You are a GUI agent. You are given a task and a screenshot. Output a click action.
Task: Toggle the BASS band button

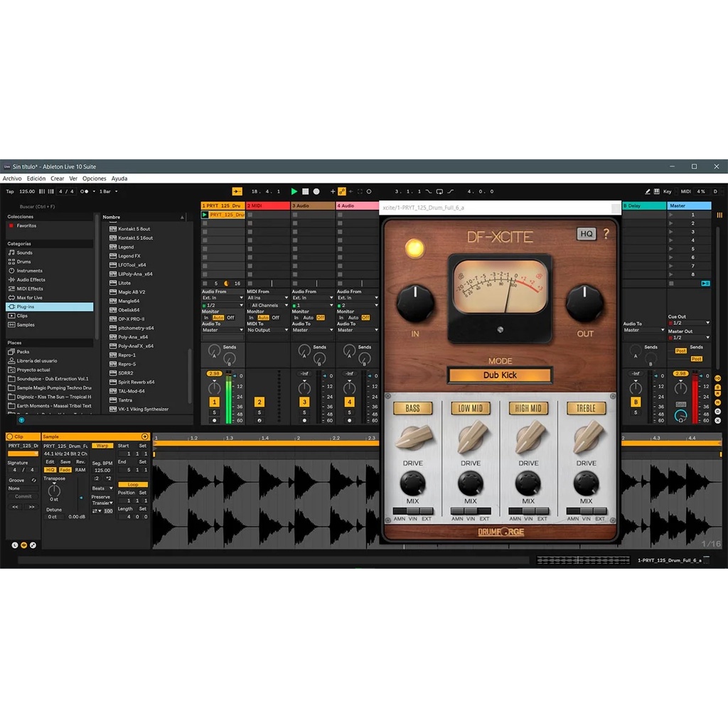coord(413,408)
